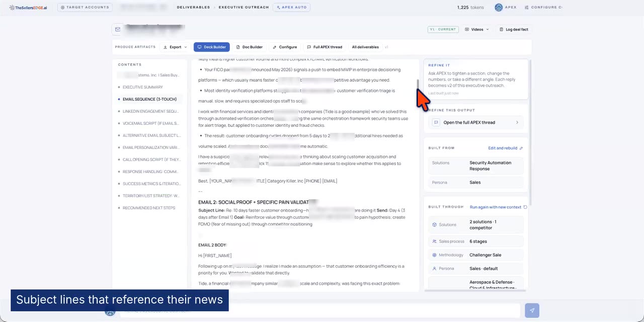
Task: Go to Alternative Email Subject Lines section
Action: (x=151, y=135)
